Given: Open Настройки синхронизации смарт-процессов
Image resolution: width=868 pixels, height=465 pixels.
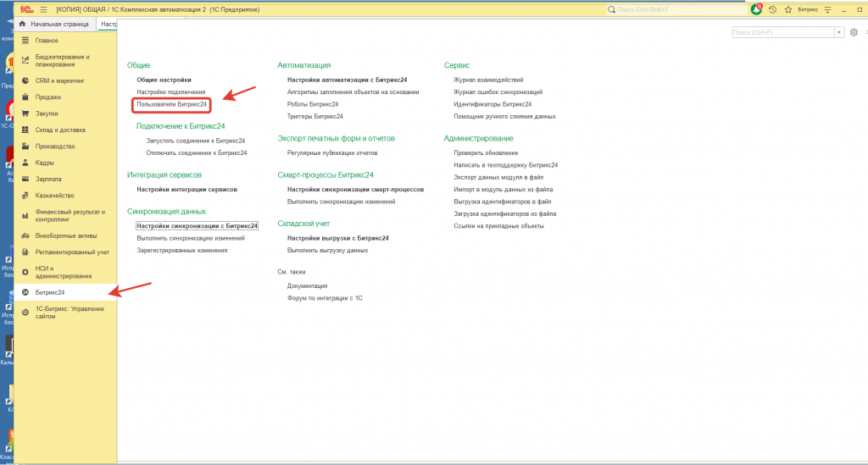Looking at the screenshot, I should tap(355, 189).
